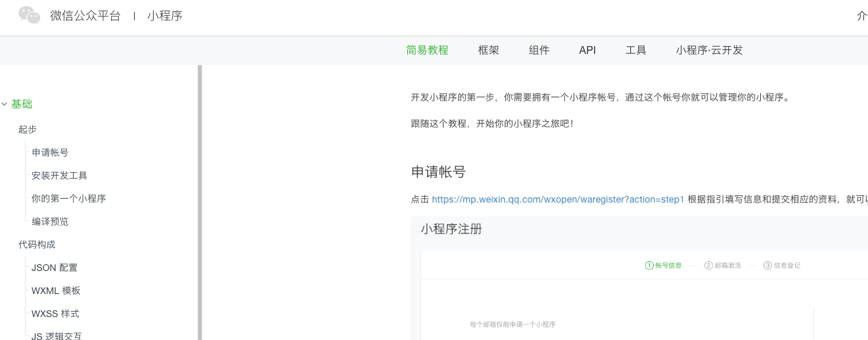Open 微信公众平台 home link
Viewport: 868px width, 340px height.
(x=85, y=16)
